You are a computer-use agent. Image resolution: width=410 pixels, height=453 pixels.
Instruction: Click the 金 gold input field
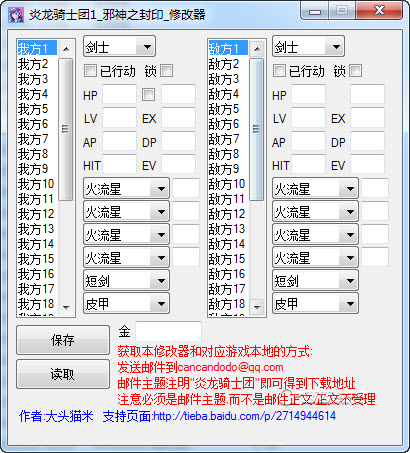point(168,332)
